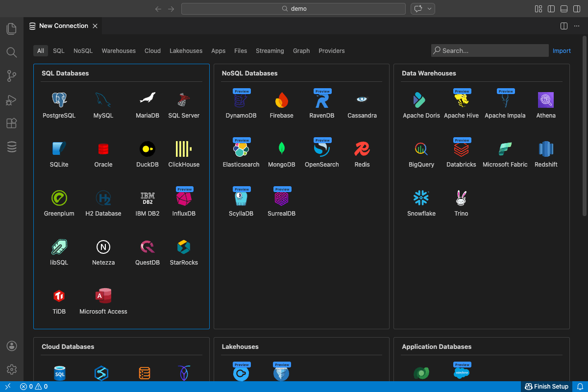The width and height of the screenshot is (588, 392).
Task: Select the Firebase database icon
Action: (282, 100)
